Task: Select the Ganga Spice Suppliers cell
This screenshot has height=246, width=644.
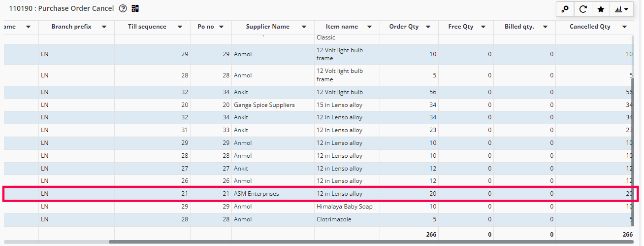Action: point(264,105)
